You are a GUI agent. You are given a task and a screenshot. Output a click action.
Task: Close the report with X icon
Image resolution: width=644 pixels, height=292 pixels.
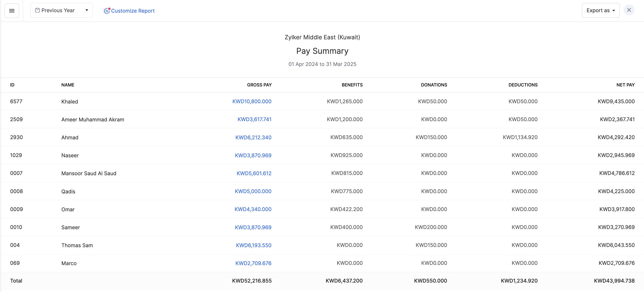click(x=629, y=10)
